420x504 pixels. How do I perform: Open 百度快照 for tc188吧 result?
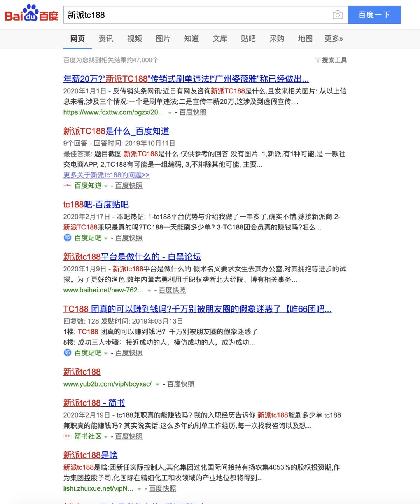[x=129, y=238]
